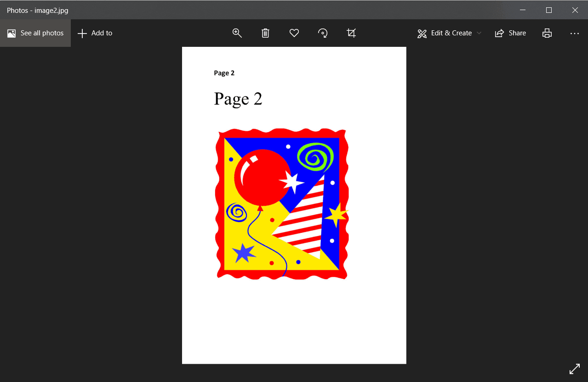Unfavorite the image via the heart icon
The height and width of the screenshot is (382, 588).
(x=294, y=33)
